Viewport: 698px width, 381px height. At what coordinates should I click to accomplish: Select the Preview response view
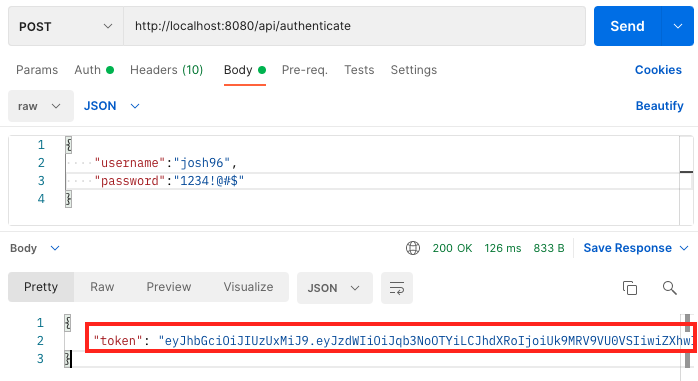point(169,287)
